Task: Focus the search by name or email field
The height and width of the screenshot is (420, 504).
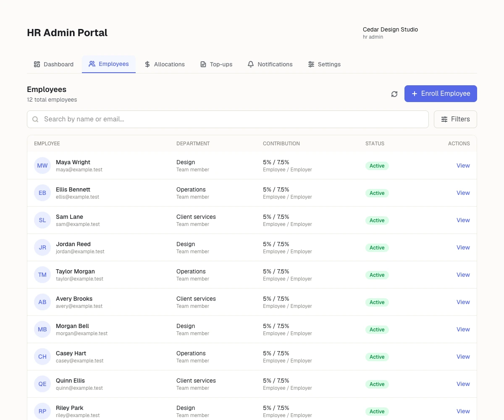Action: (x=228, y=119)
